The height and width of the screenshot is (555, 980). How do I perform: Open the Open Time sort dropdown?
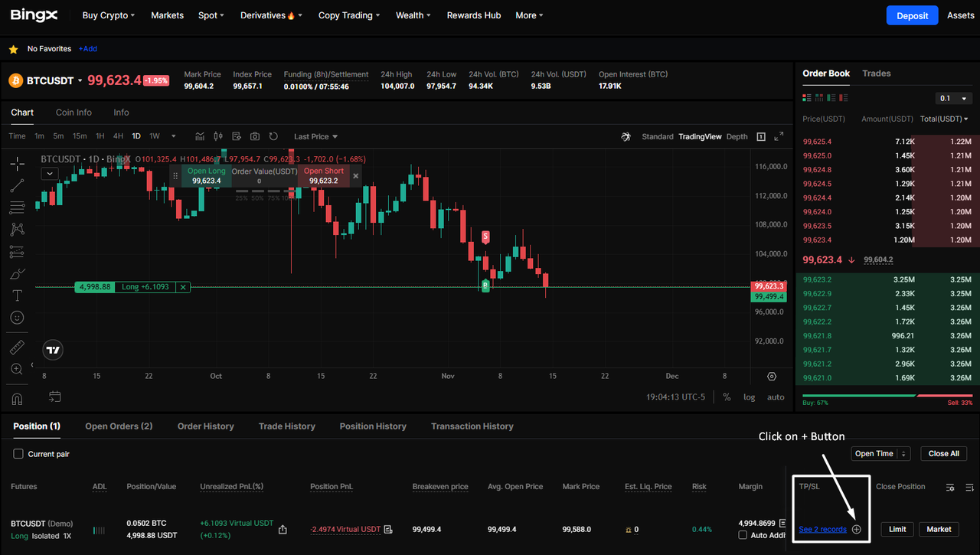click(x=880, y=454)
